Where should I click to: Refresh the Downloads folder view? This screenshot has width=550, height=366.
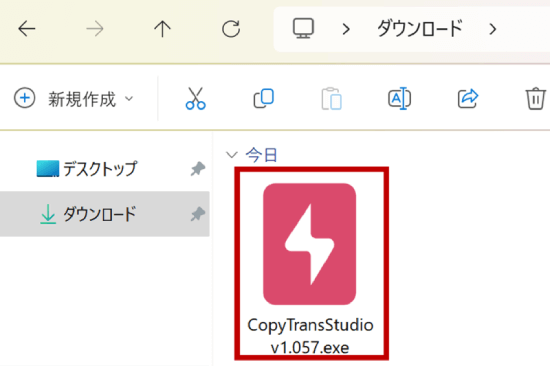[231, 29]
